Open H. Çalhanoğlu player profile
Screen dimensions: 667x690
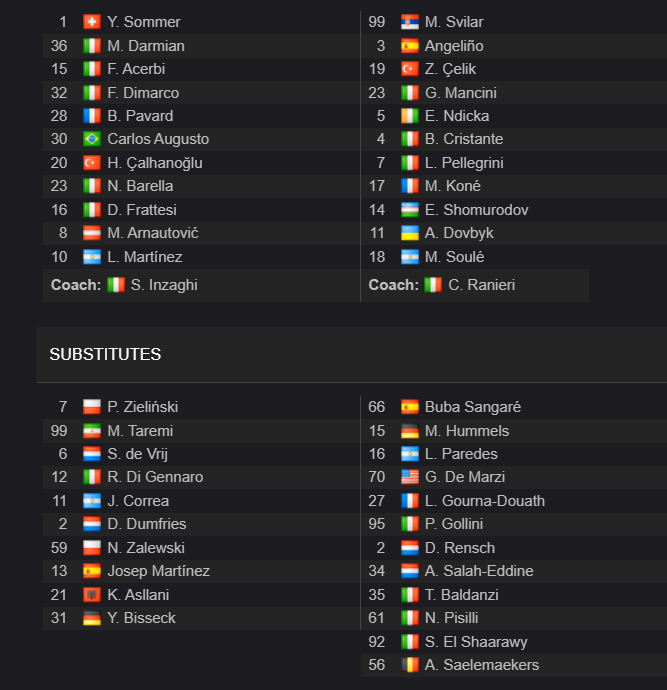coord(155,163)
